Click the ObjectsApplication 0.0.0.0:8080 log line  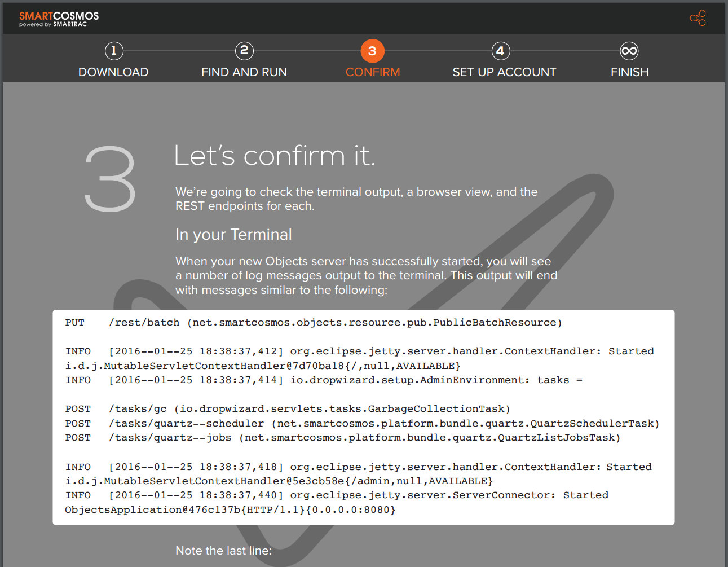coord(230,510)
